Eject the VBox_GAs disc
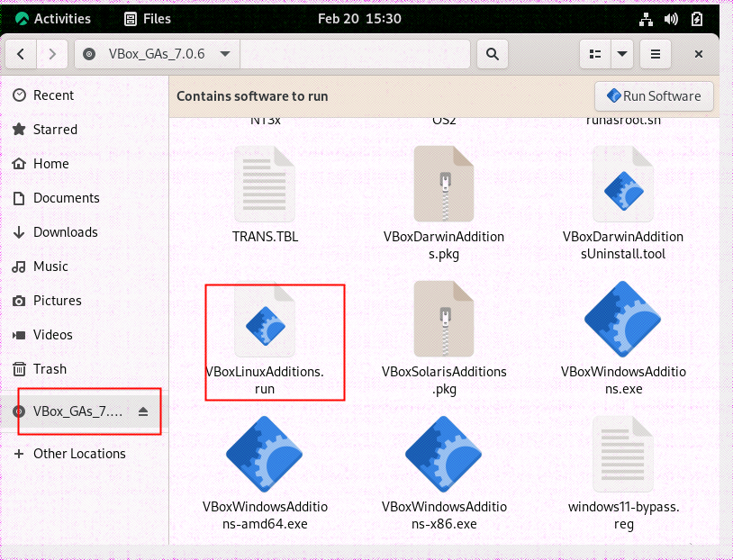 click(x=143, y=411)
